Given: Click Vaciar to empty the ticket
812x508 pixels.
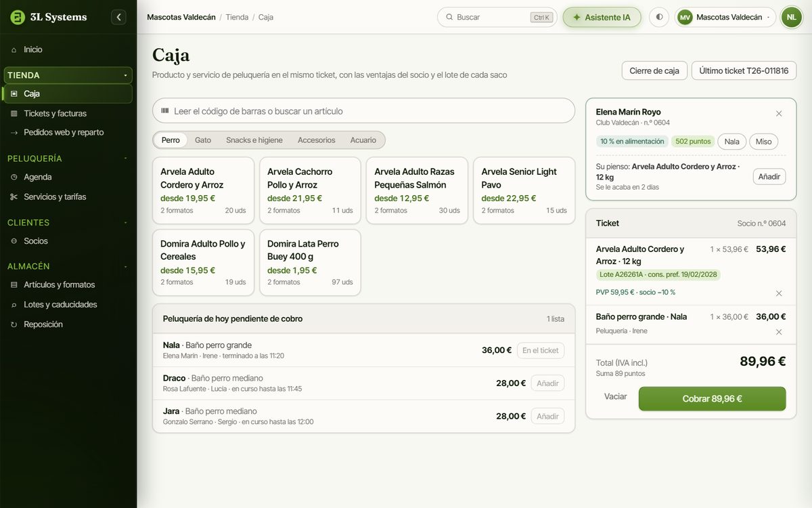Looking at the screenshot, I should [x=615, y=397].
